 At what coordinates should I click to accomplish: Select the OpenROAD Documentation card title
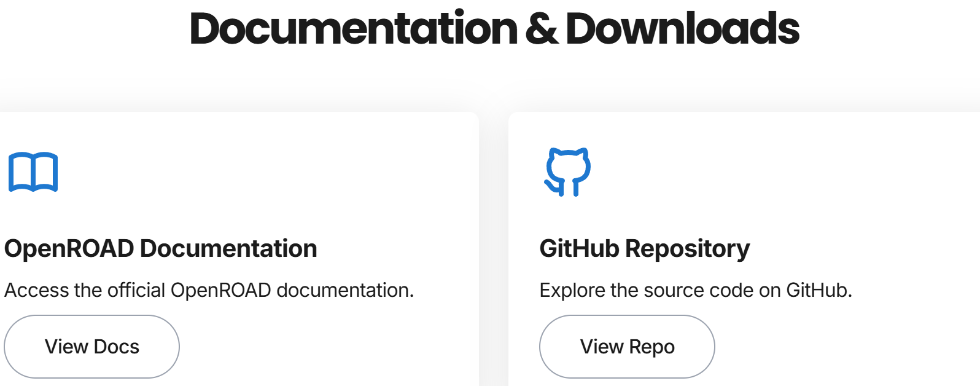tap(161, 248)
